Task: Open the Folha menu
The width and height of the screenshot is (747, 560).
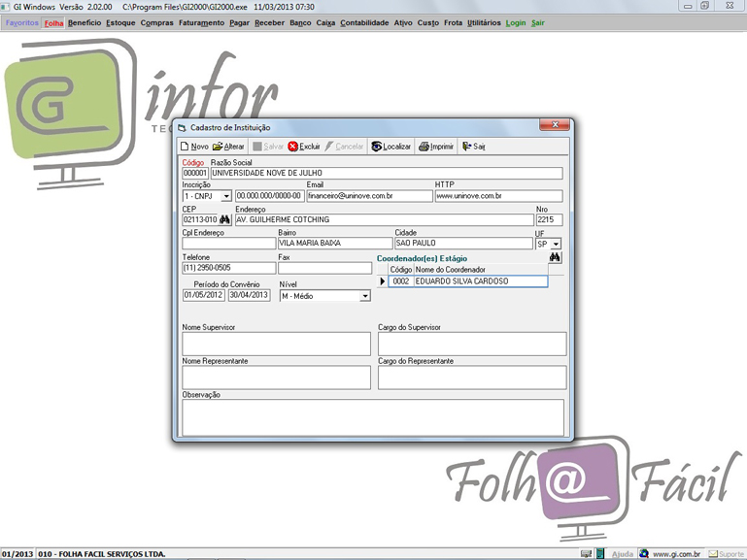Action: [x=53, y=23]
